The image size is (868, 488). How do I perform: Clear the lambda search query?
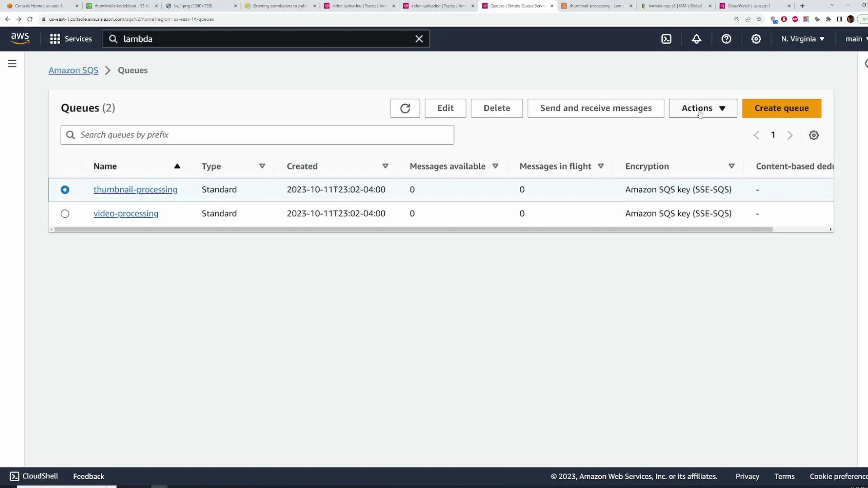coord(419,39)
